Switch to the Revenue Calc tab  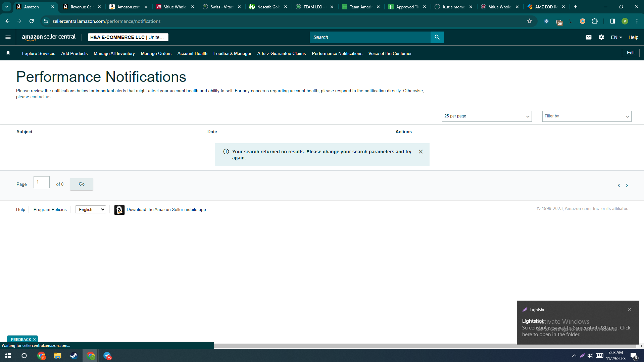(81, 7)
